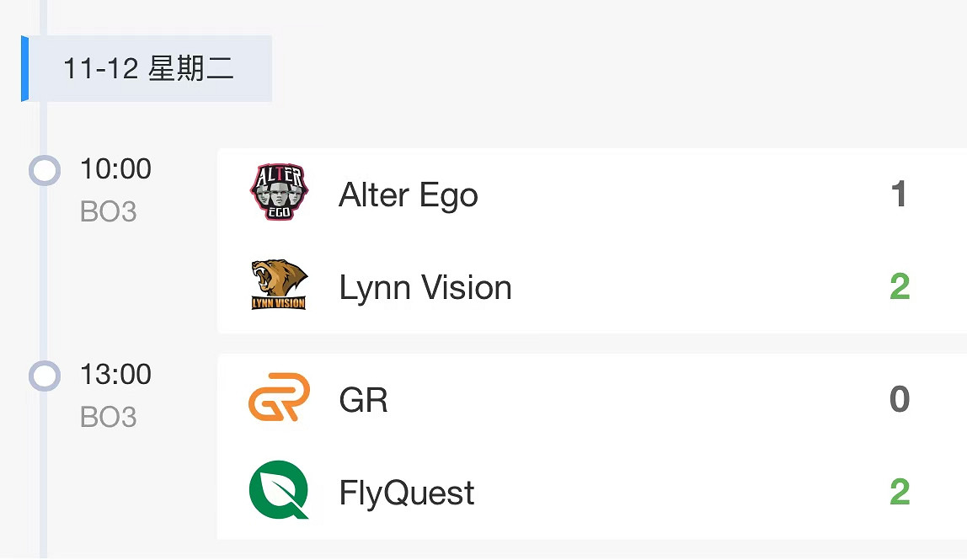This screenshot has width=967, height=560.
Task: Click the green FlyQuest leaf logo
Action: (279, 490)
